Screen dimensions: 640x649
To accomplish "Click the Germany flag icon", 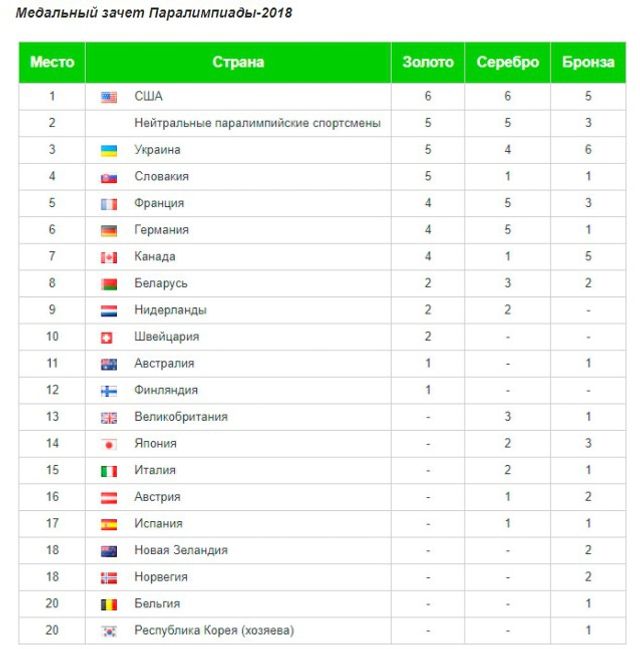I will tap(109, 230).
